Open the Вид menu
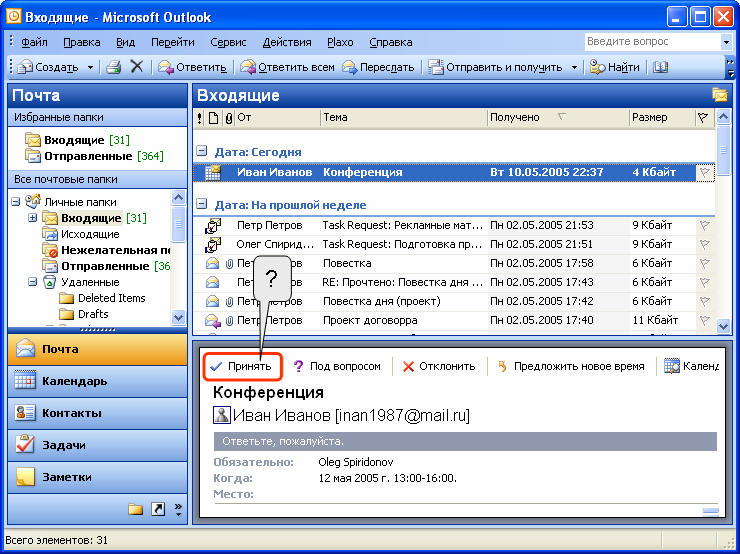The width and height of the screenshot is (740, 554). (x=126, y=42)
